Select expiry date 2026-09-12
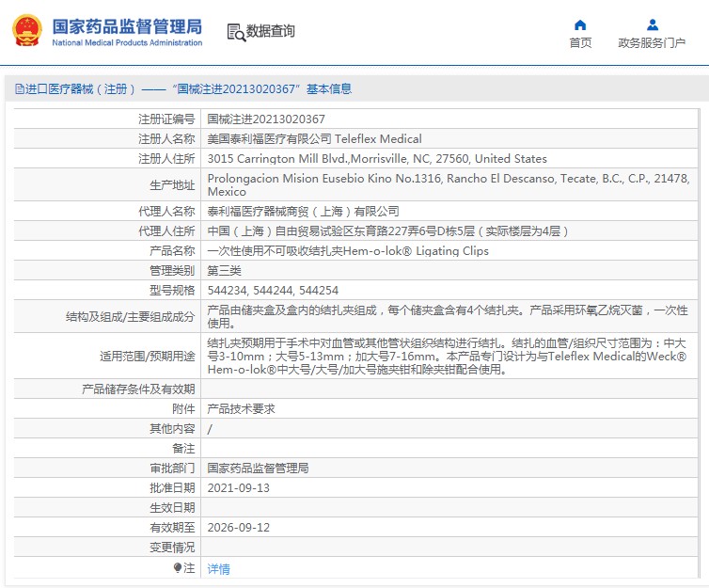709x588 pixels. 238,528
